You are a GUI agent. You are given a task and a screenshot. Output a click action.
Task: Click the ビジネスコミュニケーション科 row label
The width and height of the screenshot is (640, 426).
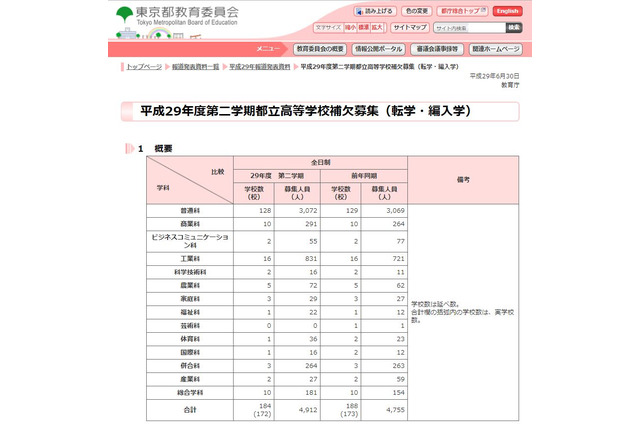[190, 241]
